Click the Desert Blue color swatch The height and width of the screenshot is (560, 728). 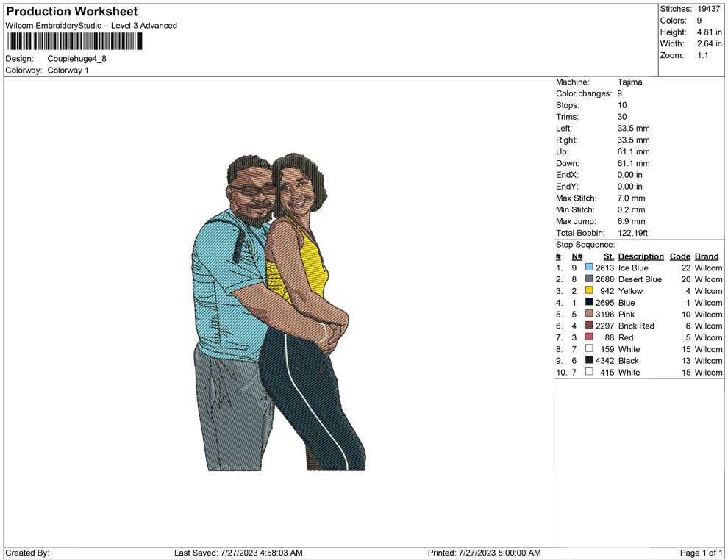pos(589,279)
